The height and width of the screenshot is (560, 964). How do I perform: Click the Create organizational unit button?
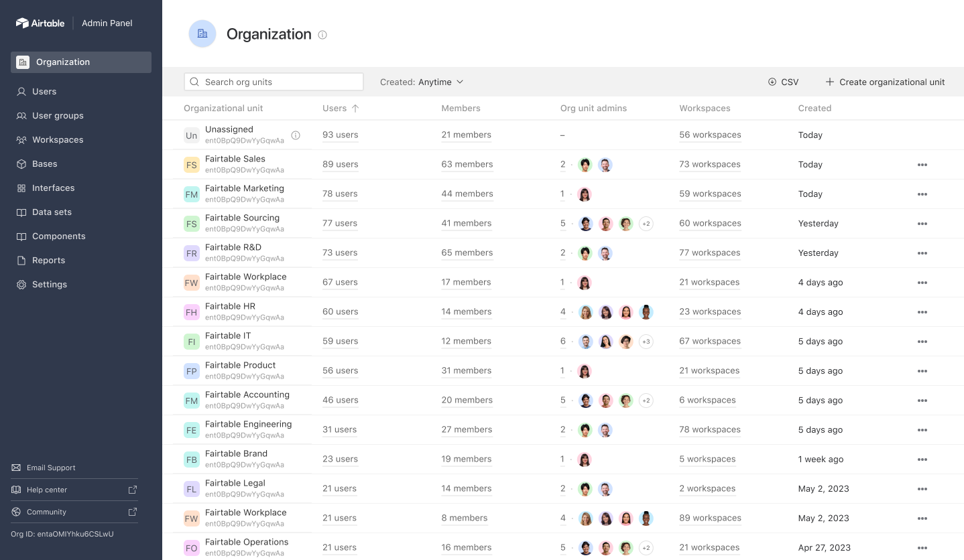(x=885, y=82)
